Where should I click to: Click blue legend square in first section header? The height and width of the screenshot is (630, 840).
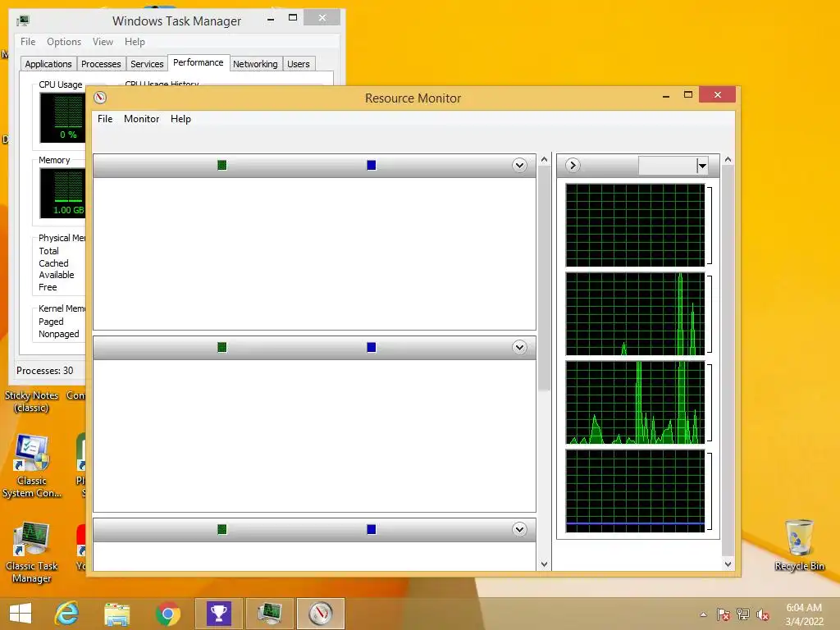[x=372, y=165]
